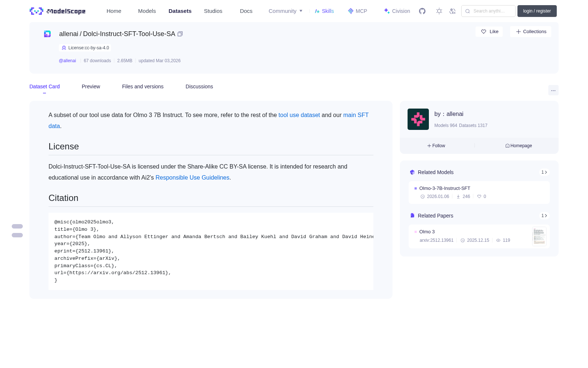The width and height of the screenshot is (588, 368).
Task: Click the search input field
Action: [488, 11]
